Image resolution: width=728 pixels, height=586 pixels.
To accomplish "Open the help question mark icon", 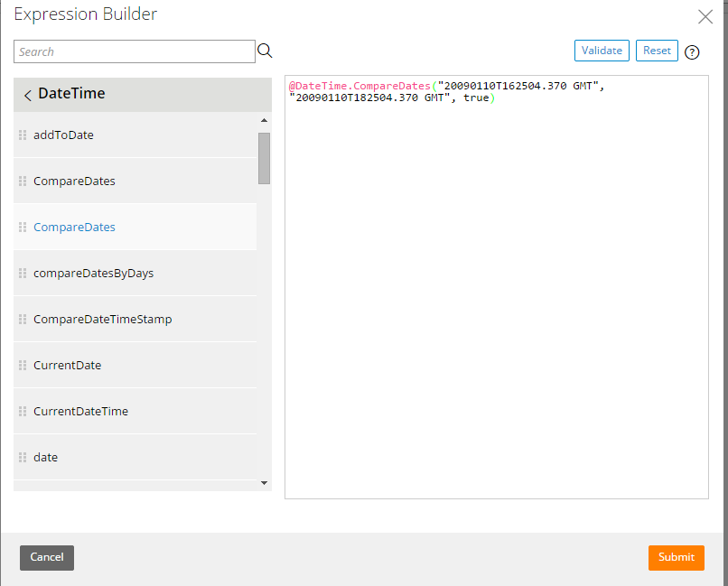I will (692, 52).
